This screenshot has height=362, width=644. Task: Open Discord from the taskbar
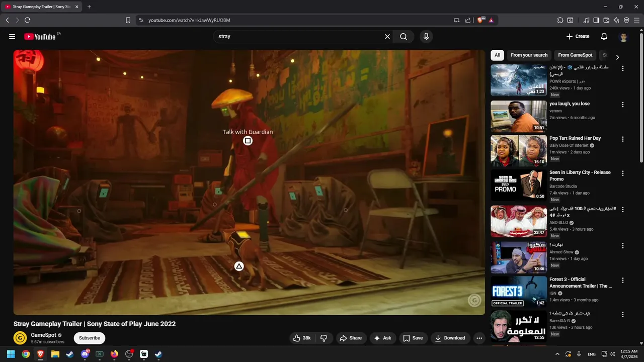point(85,354)
